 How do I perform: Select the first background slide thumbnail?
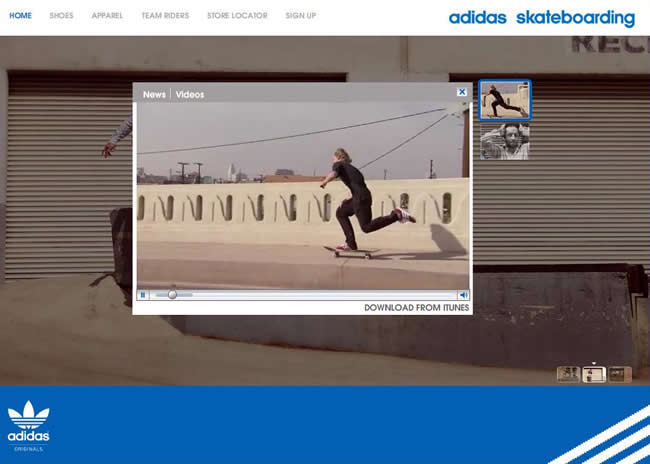click(x=568, y=374)
